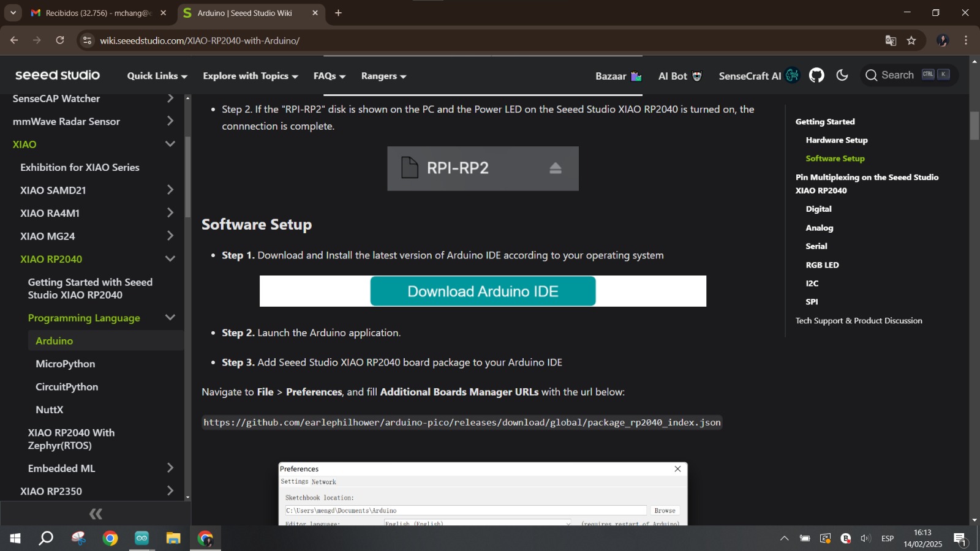Jump to SPI in table of contents

click(x=812, y=302)
